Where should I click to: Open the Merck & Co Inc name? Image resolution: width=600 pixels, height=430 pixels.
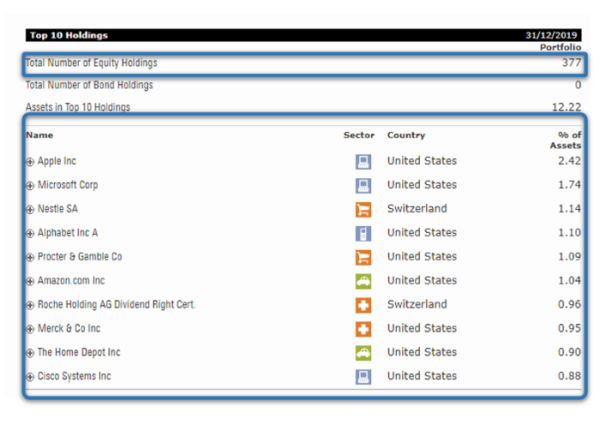69,328
